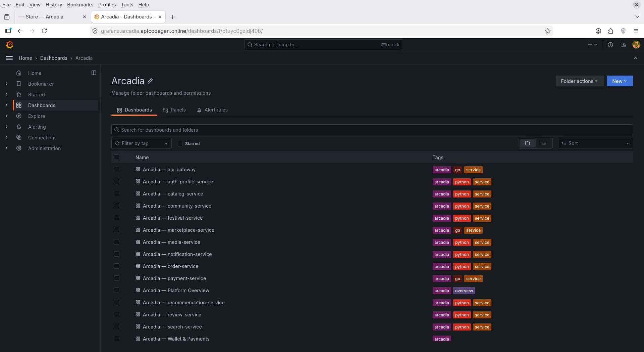Open the help question mark icon

click(610, 45)
